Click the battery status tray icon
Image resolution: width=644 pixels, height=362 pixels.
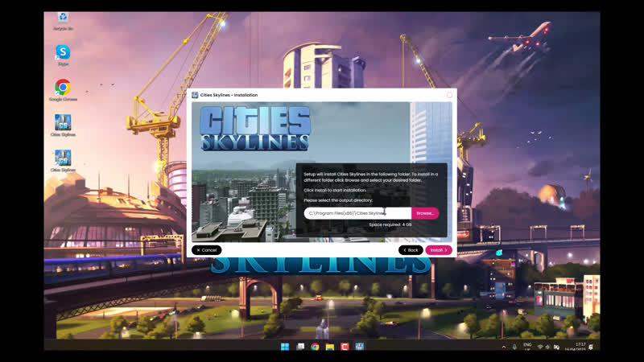(556, 348)
